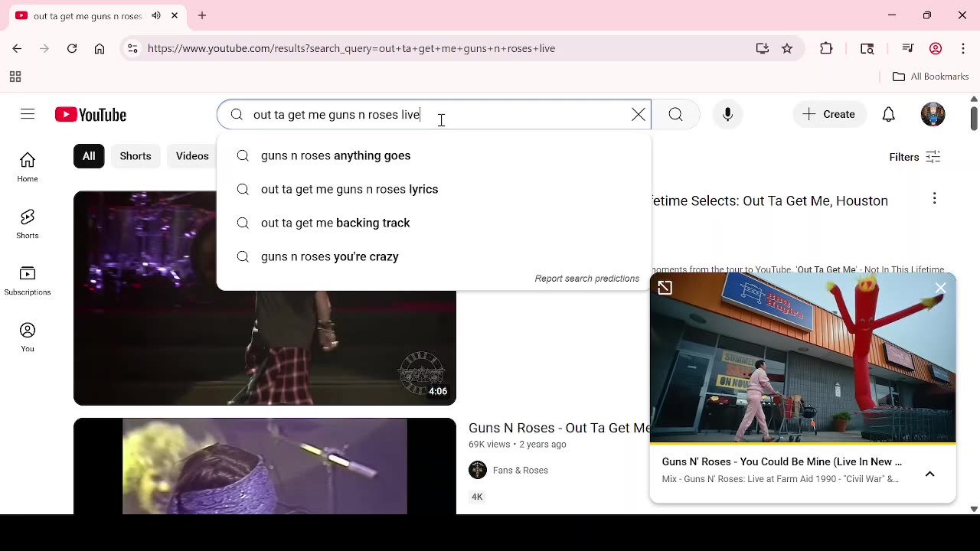Close the YouTube browser tab

175,15
